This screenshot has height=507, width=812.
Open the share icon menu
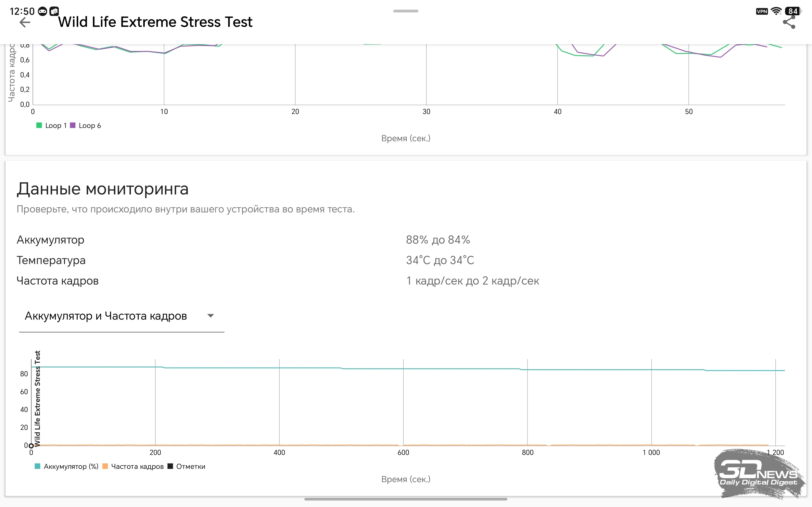click(789, 22)
